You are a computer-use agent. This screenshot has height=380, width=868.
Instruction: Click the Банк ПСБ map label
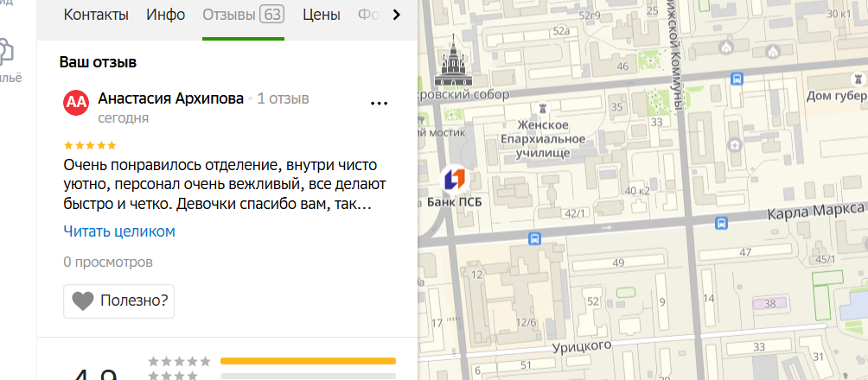[455, 202]
